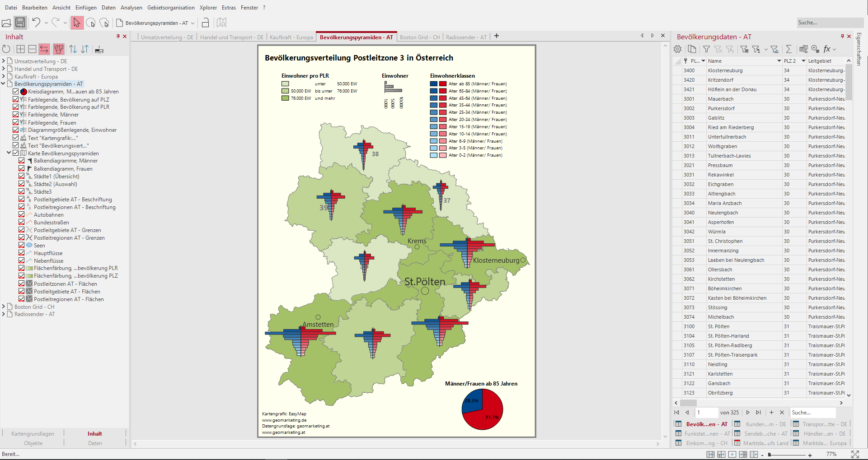Viewport: 868px width, 460px height.
Task: Collapse all nodes with the minus-box icon
Action: click(x=33, y=49)
